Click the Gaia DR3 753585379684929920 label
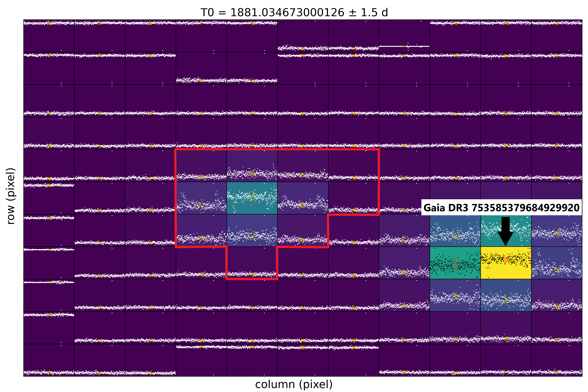The image size is (588, 392). coord(501,207)
